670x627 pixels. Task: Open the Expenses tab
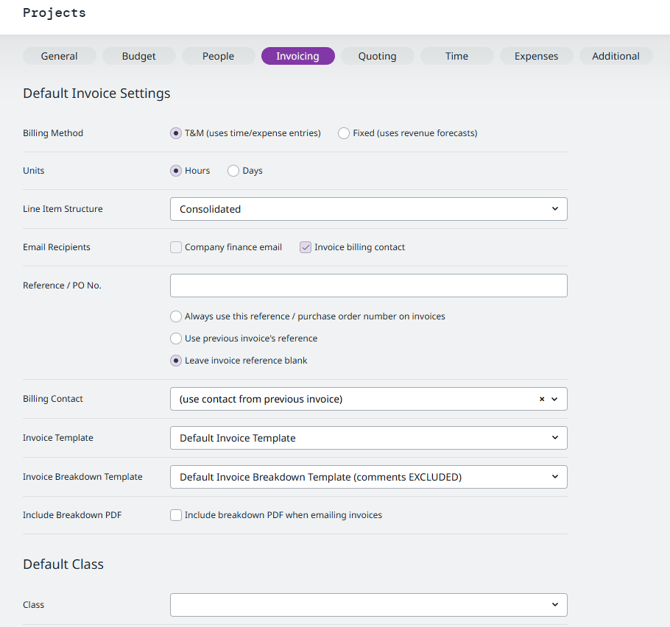coord(536,56)
